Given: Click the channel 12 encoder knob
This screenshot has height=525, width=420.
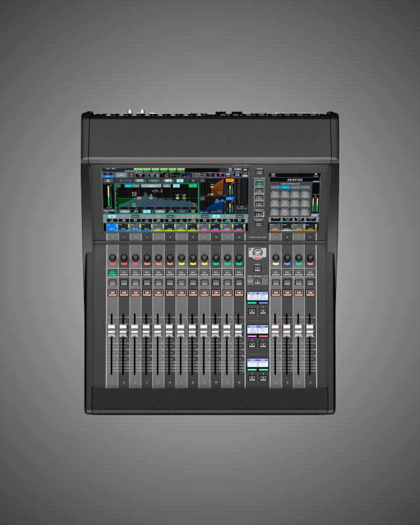Looking at the screenshot, I should point(239,258).
